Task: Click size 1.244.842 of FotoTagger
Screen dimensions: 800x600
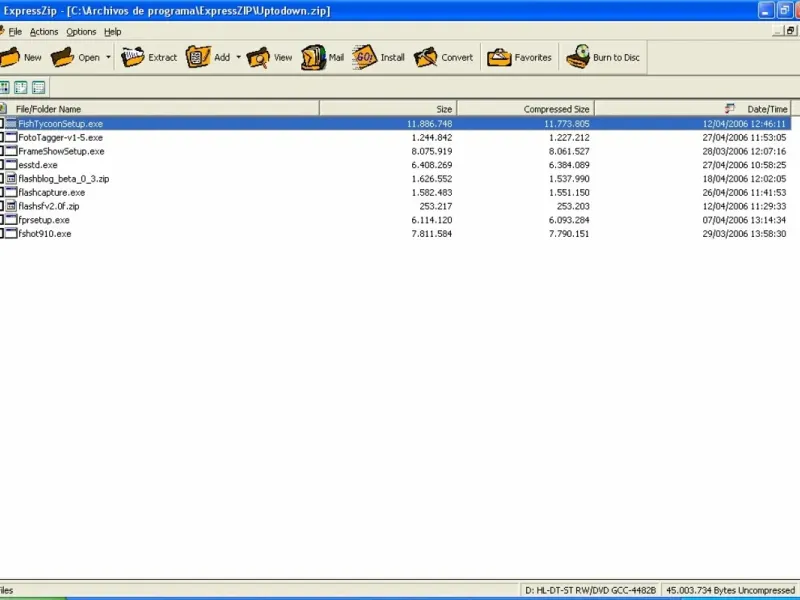Action: 432,137
